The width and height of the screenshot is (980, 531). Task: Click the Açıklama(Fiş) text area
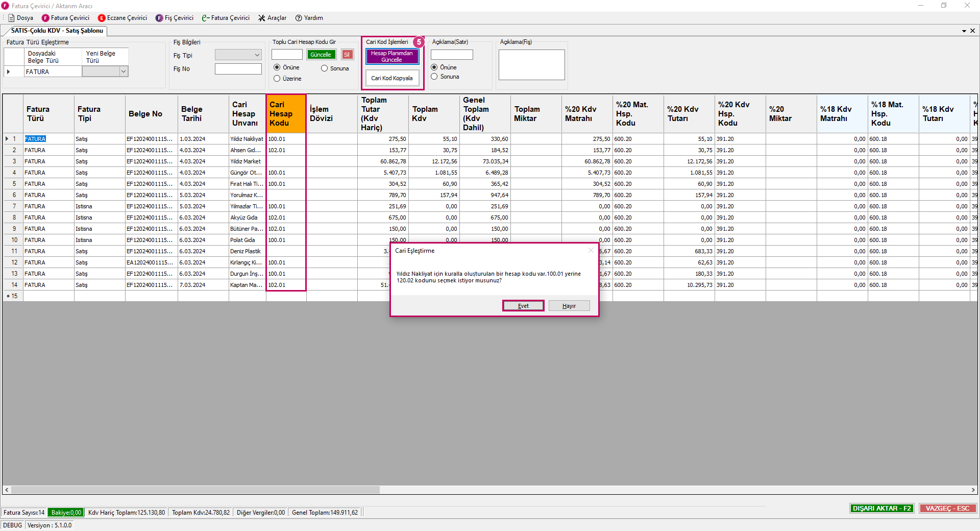tap(531, 65)
